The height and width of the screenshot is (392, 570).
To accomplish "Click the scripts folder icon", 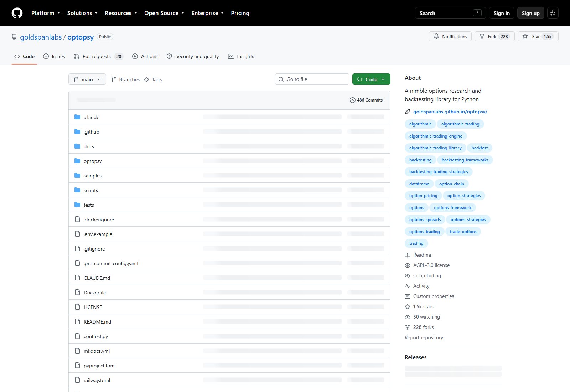I will tap(77, 190).
